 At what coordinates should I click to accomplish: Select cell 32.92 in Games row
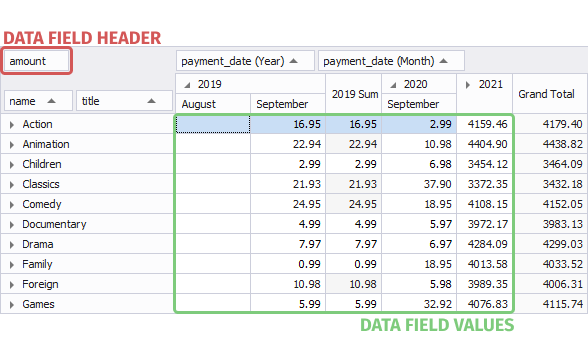(x=419, y=304)
